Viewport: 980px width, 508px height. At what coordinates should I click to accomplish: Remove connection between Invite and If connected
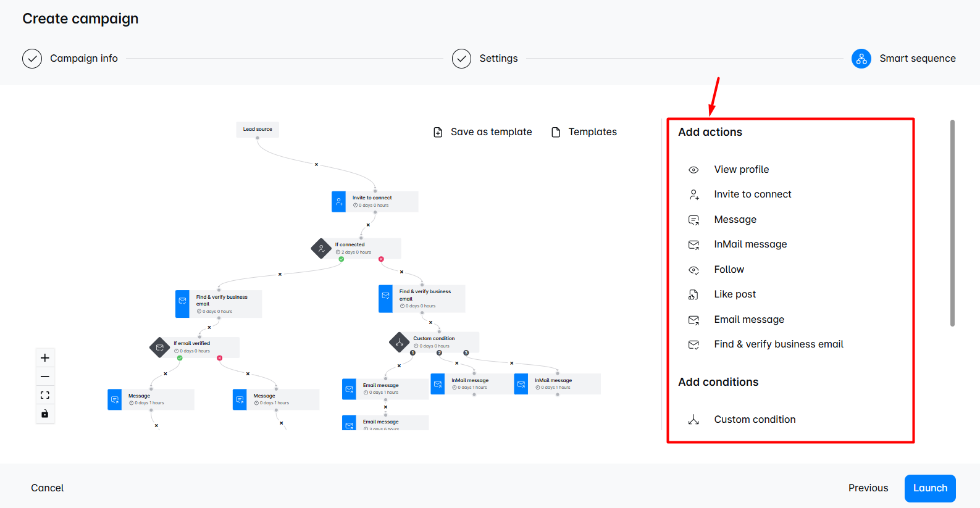click(368, 225)
